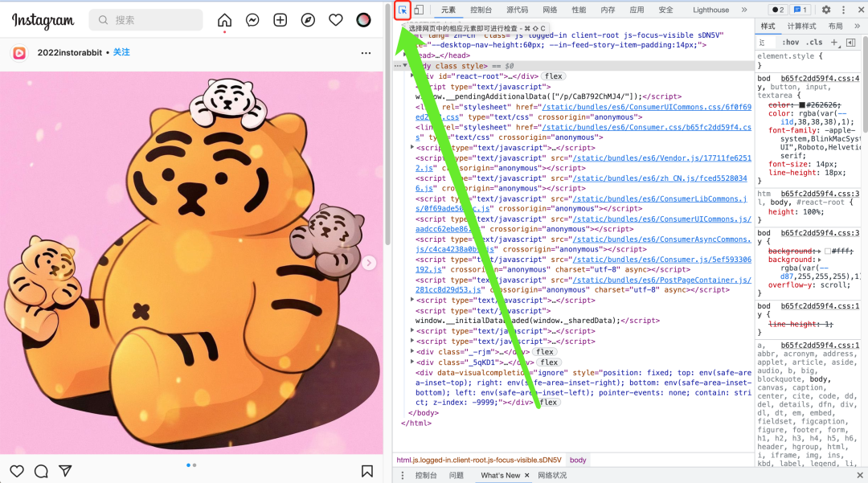Open Instagram Messenger icon
This screenshot has width=868, height=483.
click(252, 20)
